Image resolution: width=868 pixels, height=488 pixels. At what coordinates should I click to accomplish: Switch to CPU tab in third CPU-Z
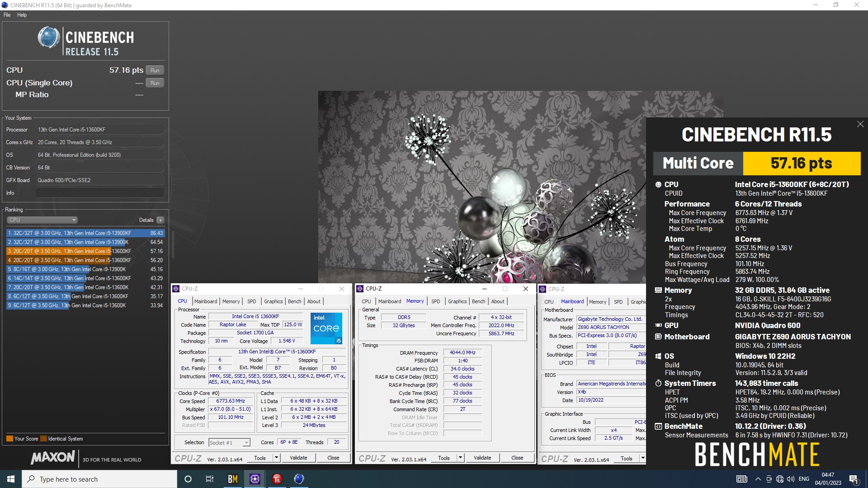point(549,302)
